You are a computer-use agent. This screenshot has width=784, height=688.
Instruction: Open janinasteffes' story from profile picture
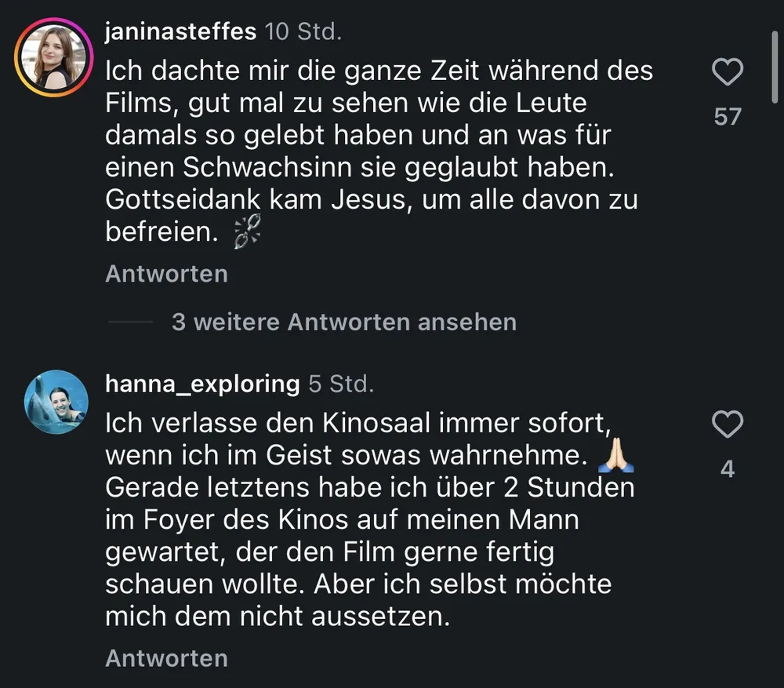tap(54, 57)
